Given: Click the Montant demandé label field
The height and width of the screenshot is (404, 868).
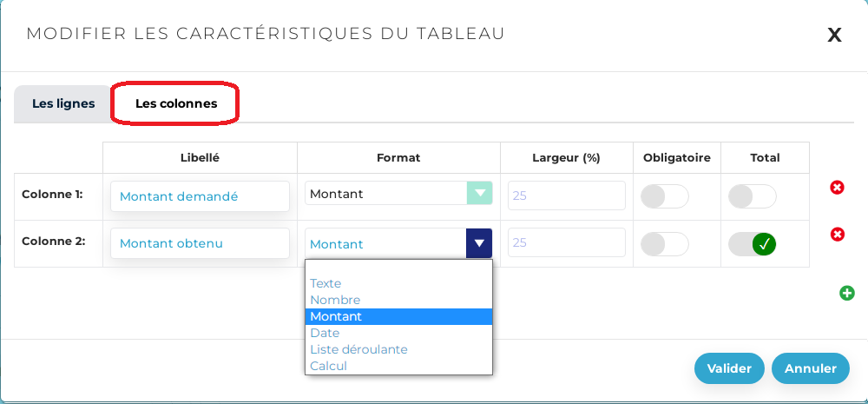Looking at the screenshot, I should 200,196.
